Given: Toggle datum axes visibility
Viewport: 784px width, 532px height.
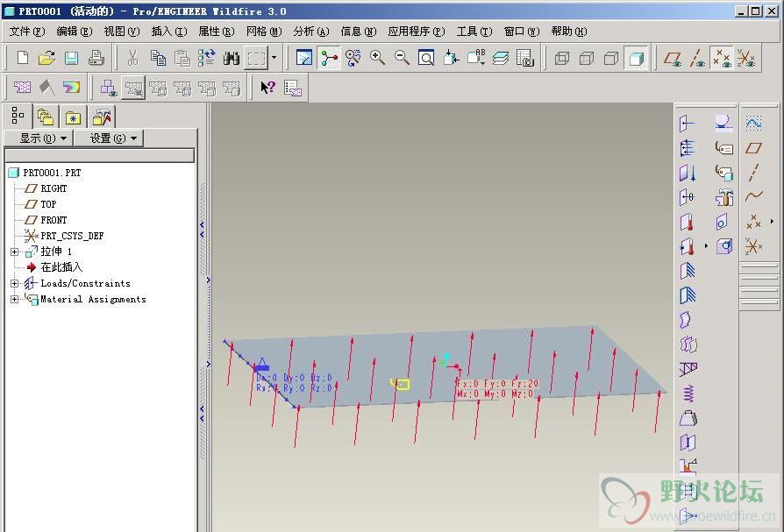Looking at the screenshot, I should (x=697, y=58).
